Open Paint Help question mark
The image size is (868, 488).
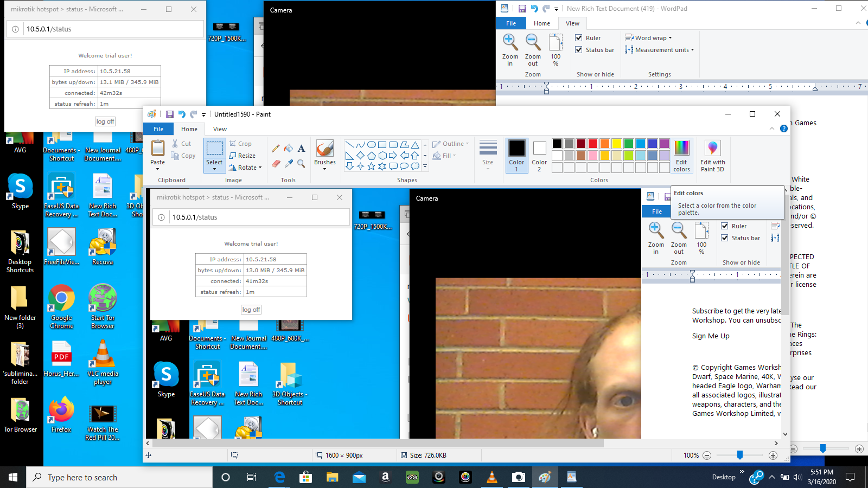[783, 129]
